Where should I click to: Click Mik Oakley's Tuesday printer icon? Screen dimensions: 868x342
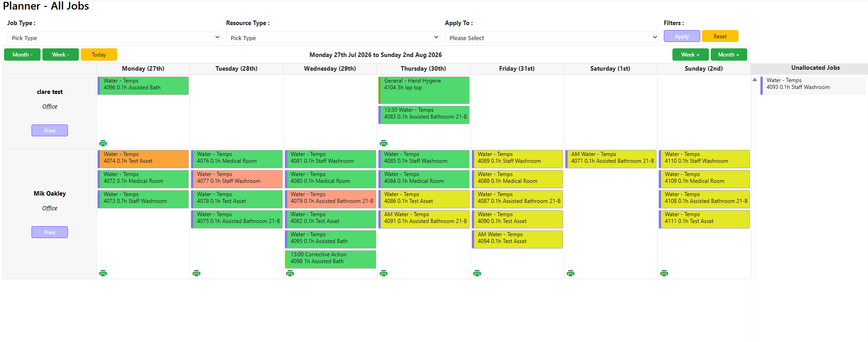click(196, 273)
